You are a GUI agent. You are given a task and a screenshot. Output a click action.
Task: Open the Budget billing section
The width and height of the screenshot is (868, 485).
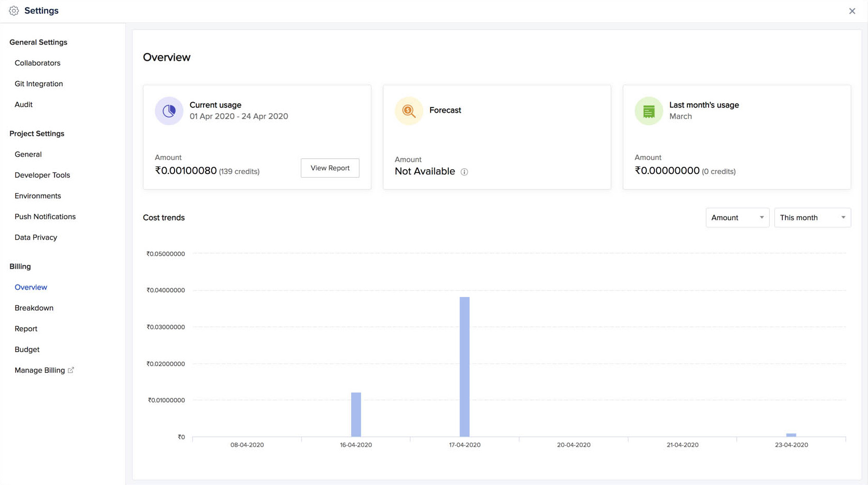[x=26, y=349]
